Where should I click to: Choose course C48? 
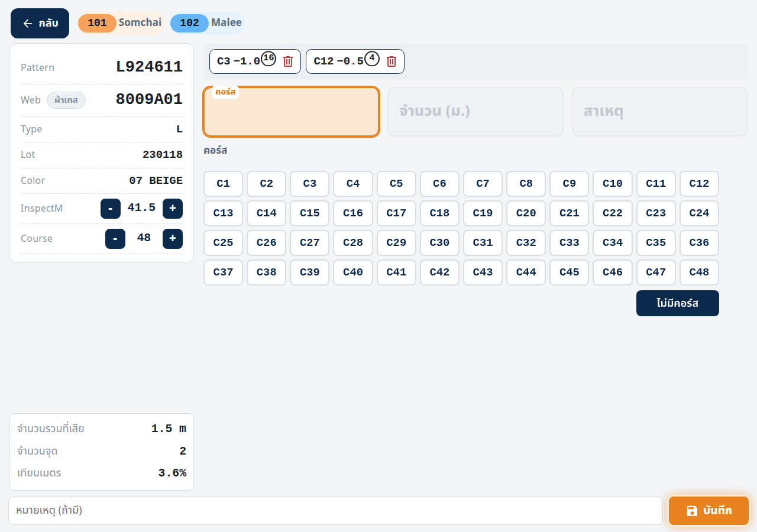(699, 273)
